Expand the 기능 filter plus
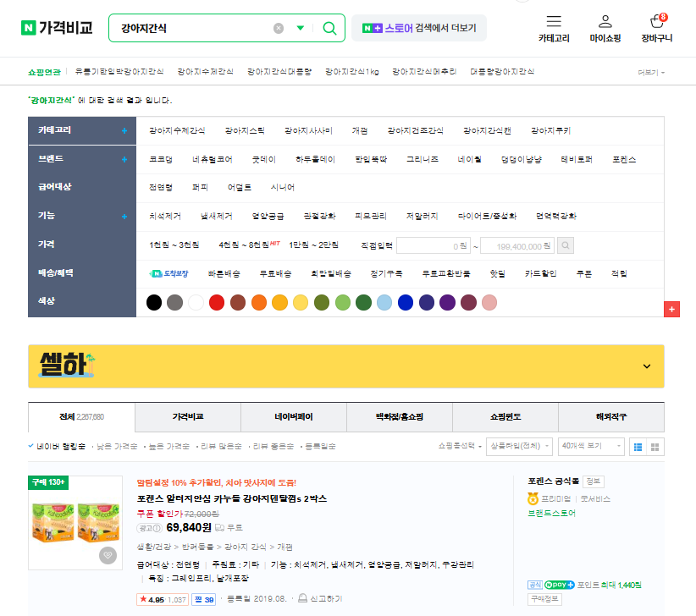The width and height of the screenshot is (696, 616). tap(124, 217)
